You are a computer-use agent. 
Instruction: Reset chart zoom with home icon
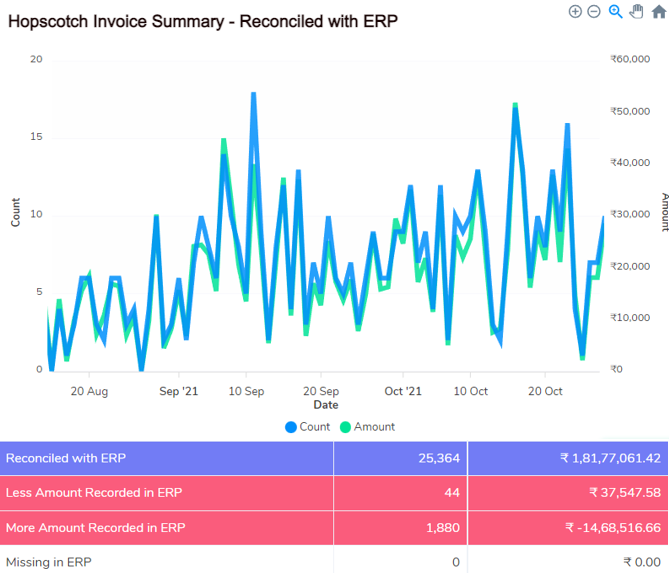(659, 12)
